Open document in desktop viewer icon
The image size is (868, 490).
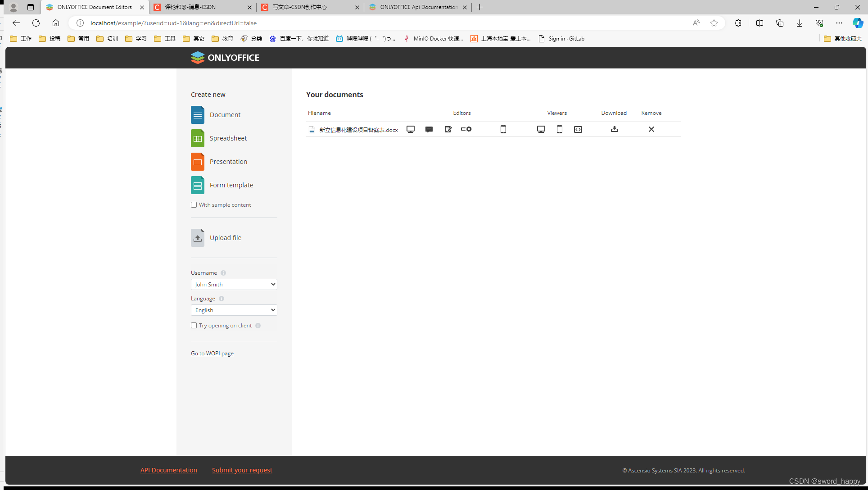tap(541, 129)
